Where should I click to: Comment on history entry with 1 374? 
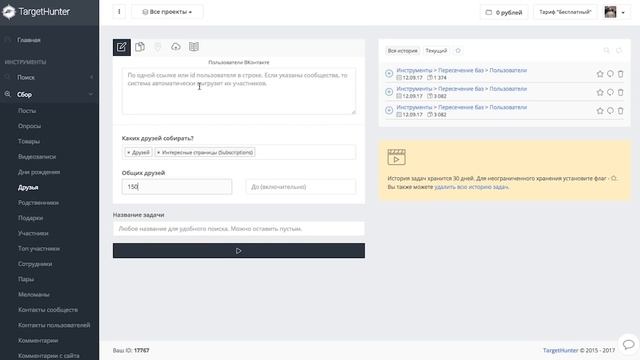coord(610,74)
